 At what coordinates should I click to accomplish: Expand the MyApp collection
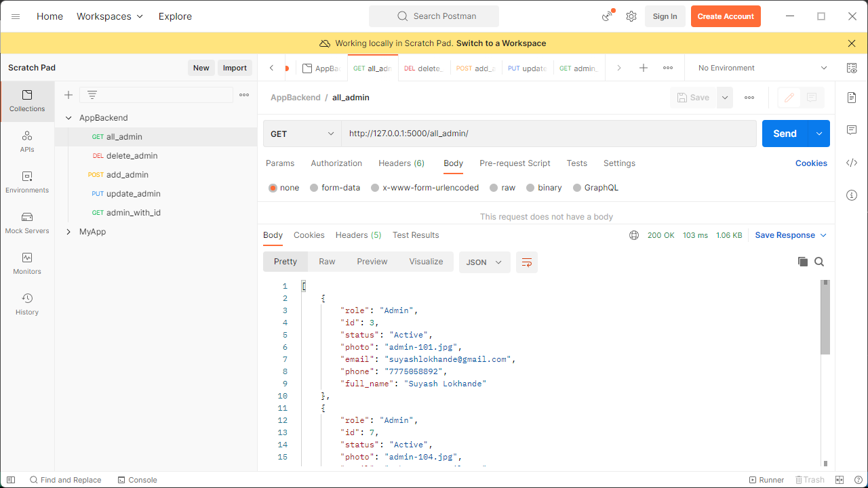point(68,232)
